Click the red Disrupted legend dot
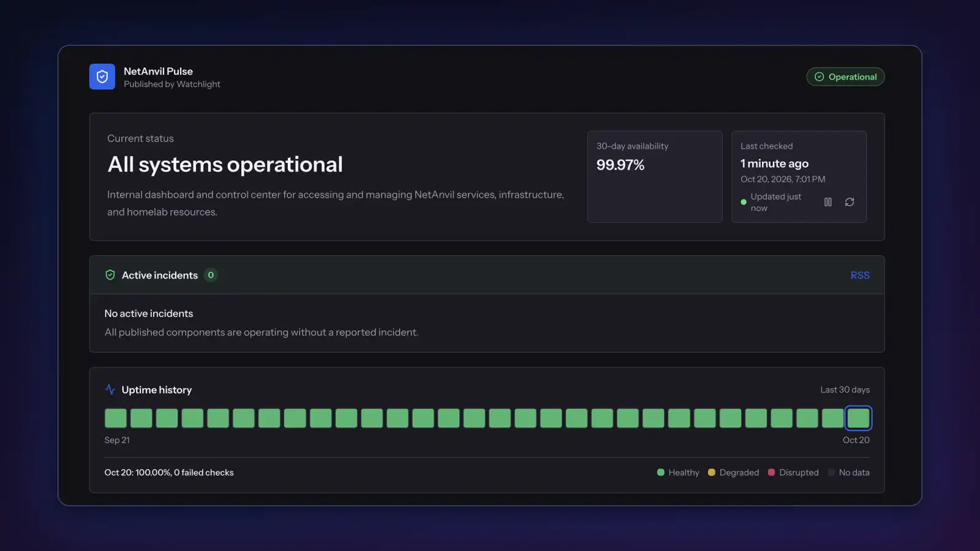Image resolution: width=980 pixels, height=551 pixels. [771, 472]
